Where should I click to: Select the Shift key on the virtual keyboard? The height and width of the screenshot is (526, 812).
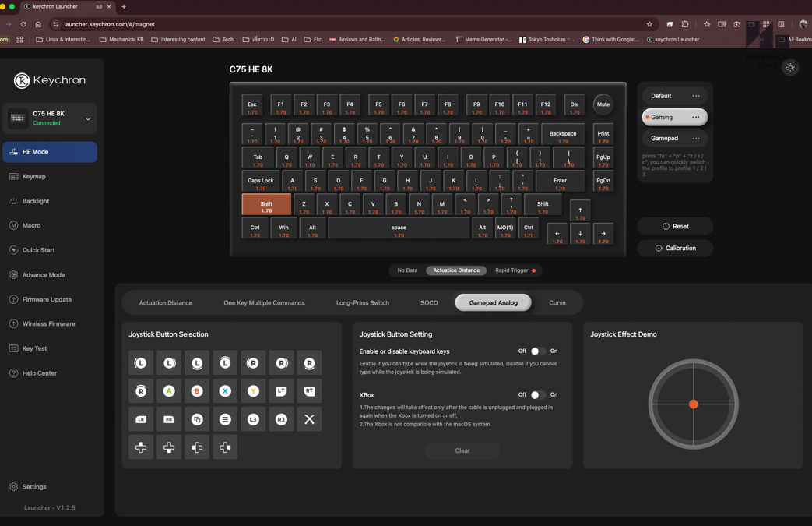click(x=265, y=204)
